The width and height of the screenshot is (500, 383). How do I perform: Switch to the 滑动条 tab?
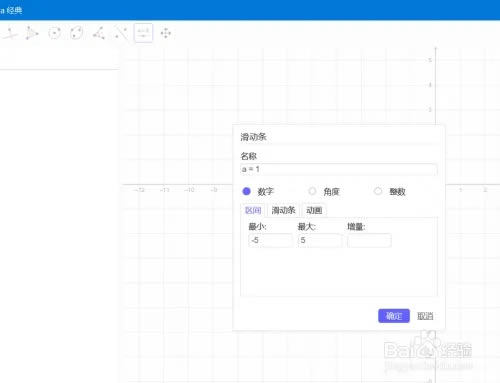click(283, 210)
